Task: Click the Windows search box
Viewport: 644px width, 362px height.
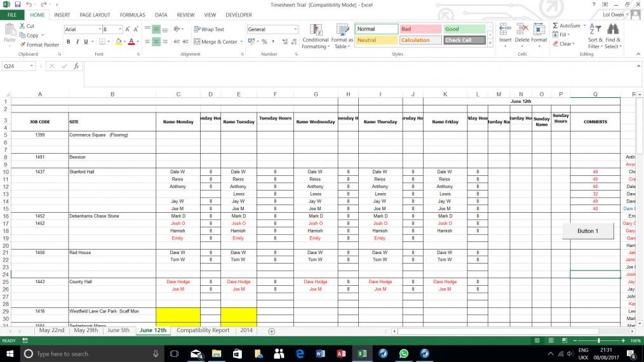Action: (91, 354)
